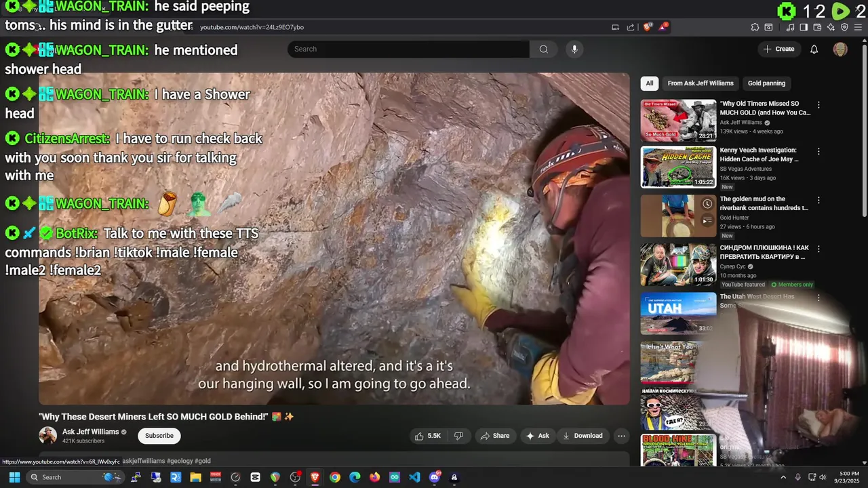Click the #geology hashtag link
Image resolution: width=868 pixels, height=488 pixels.
[180, 461]
